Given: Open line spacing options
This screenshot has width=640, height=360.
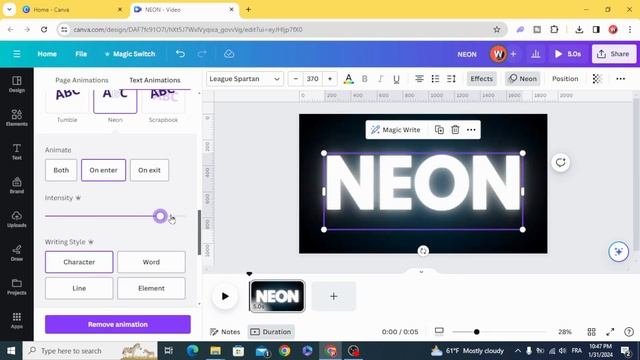Looking at the screenshot, I should click(451, 79).
